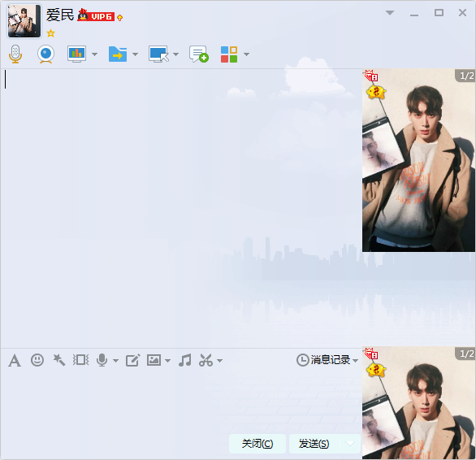This screenshot has width=476, height=460.
Task: Click the 关闭(C) button
Action: coord(257,444)
